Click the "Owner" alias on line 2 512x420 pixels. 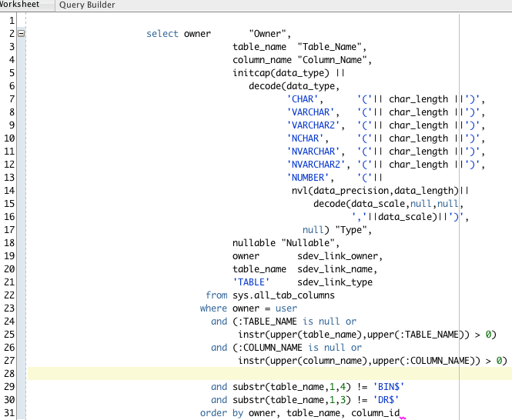[x=267, y=34]
